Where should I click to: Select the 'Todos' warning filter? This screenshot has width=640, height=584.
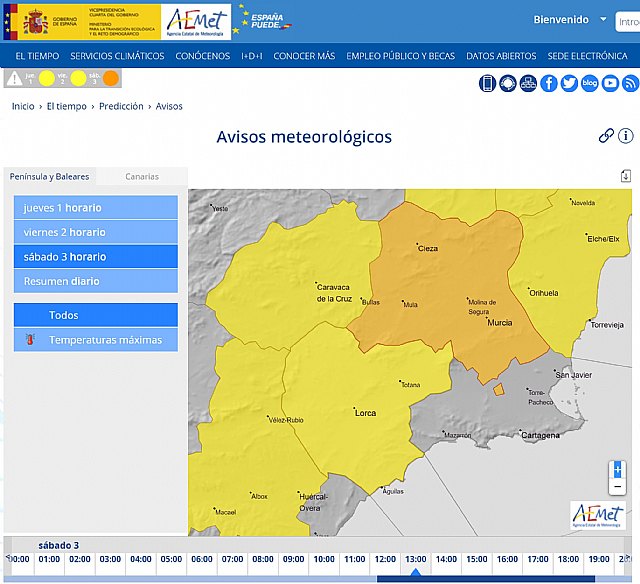pyautogui.click(x=96, y=315)
